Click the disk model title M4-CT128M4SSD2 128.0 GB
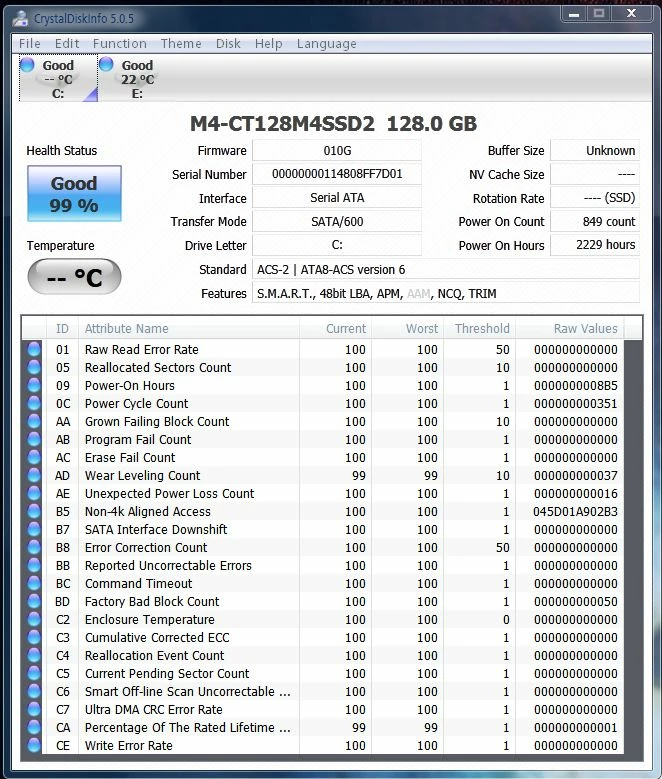The image size is (662, 779). click(333, 124)
